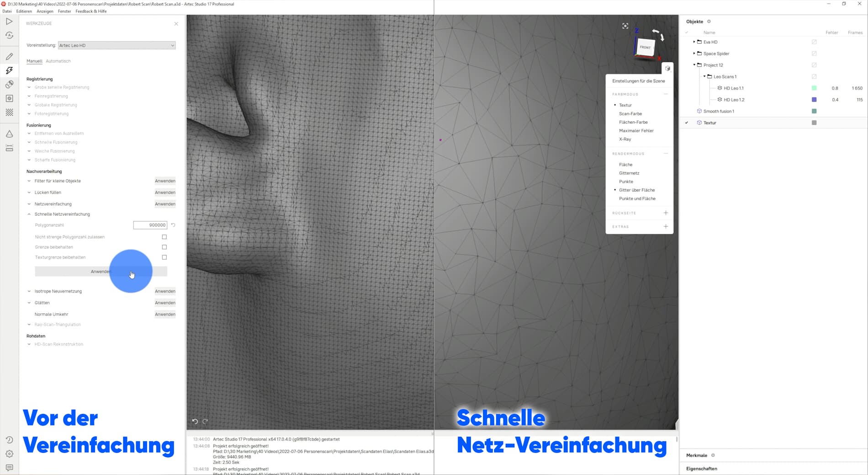Collapse the 'Schnelle Netzvereinfachung' section

pyautogui.click(x=28, y=214)
